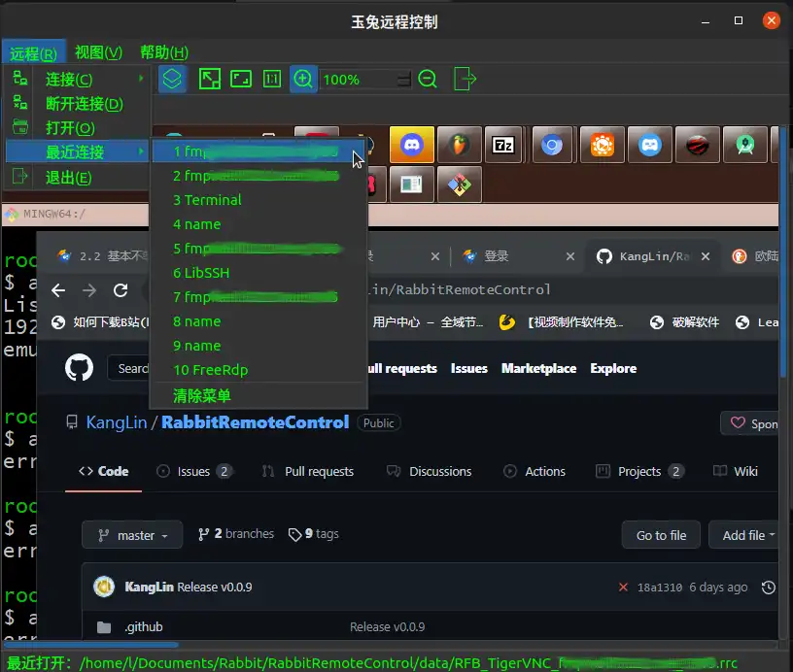The image size is (793, 672).
Task: Click the Discord icon in remote desktop
Action: pyautogui.click(x=412, y=145)
